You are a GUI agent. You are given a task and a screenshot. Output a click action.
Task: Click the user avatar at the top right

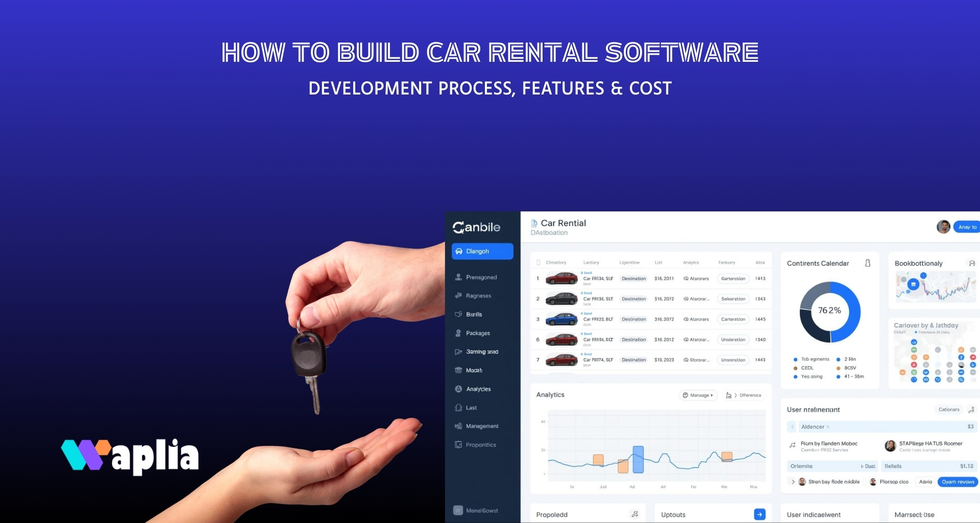[x=944, y=226]
